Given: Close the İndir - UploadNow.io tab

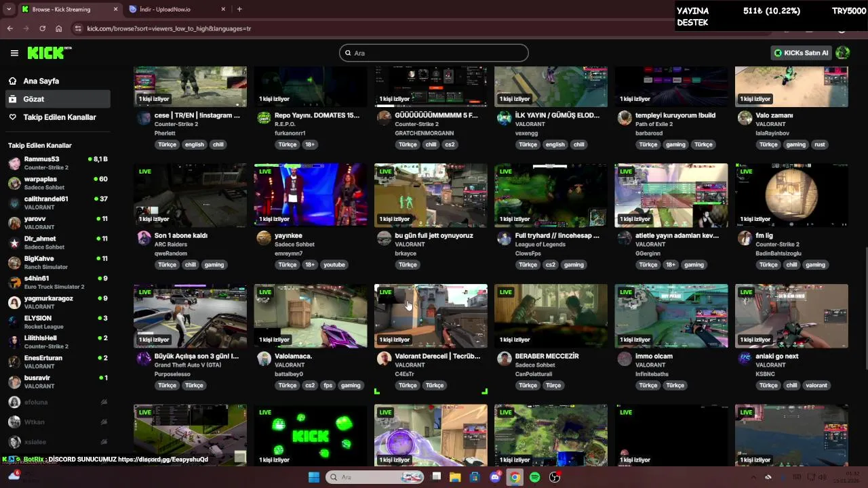Looking at the screenshot, I should coord(223,9).
